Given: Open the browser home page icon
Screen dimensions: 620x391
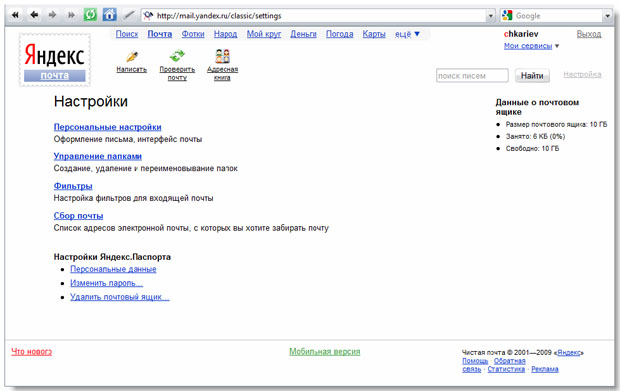Looking at the screenshot, I should pos(110,15).
